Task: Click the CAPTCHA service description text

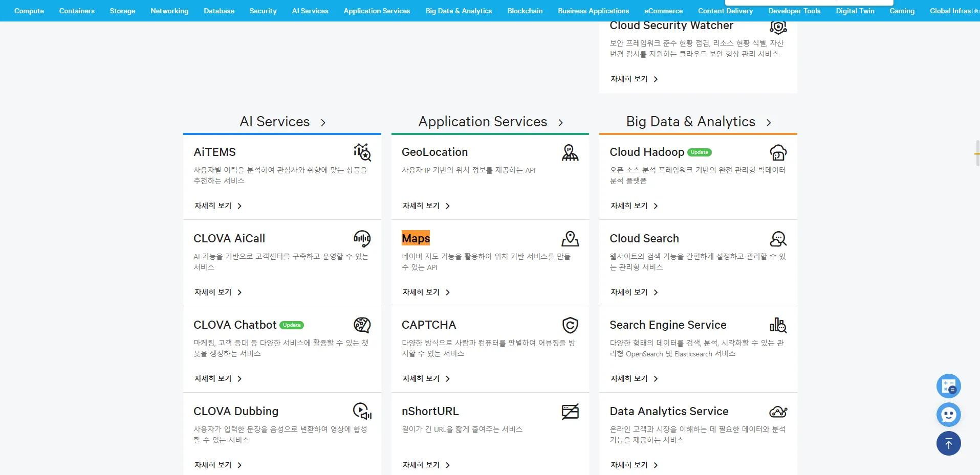Action: point(488,348)
